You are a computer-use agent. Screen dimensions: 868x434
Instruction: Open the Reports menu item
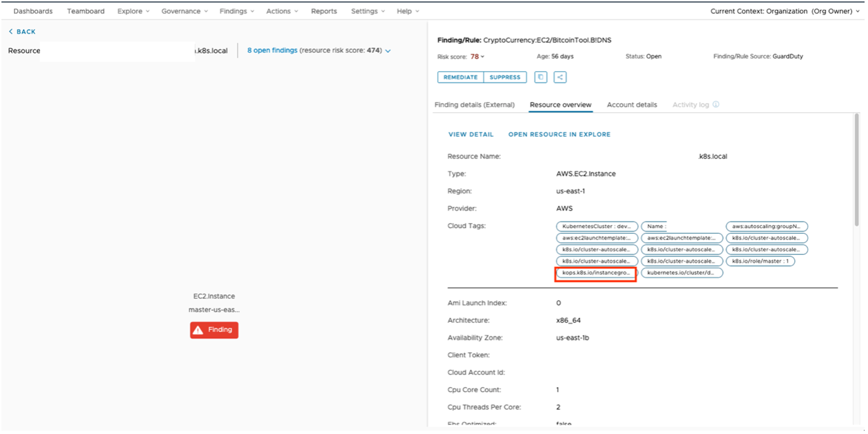click(x=324, y=11)
